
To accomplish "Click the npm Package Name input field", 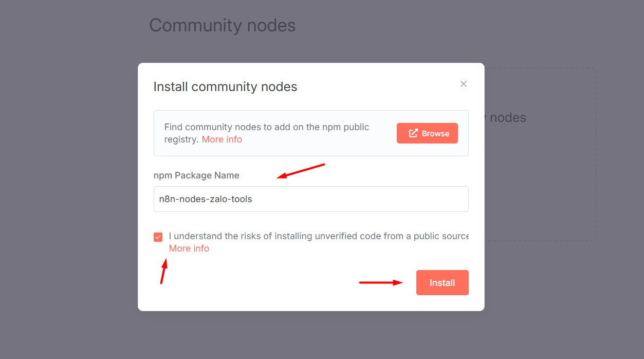I will [311, 199].
